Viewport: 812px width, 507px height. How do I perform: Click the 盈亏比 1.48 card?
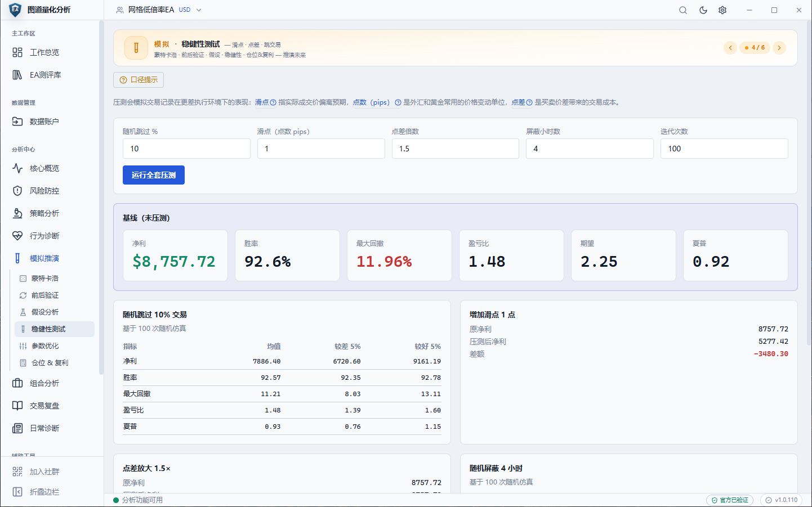click(511, 255)
